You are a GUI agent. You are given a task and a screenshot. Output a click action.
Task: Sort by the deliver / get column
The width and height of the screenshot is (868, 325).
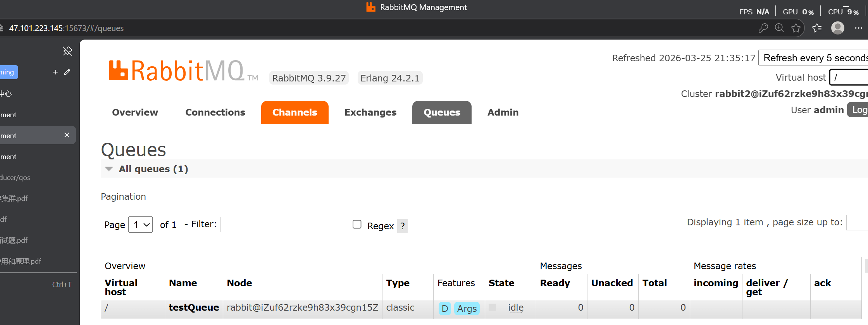[x=766, y=287]
